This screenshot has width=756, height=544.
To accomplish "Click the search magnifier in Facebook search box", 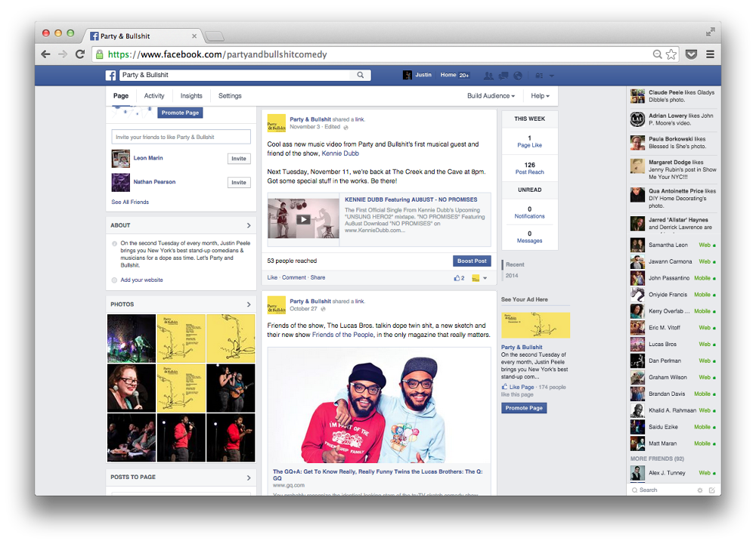I will [360, 75].
